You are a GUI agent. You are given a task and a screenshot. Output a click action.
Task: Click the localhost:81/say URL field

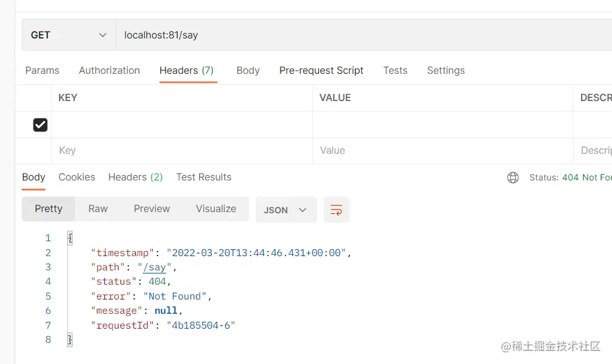click(363, 35)
